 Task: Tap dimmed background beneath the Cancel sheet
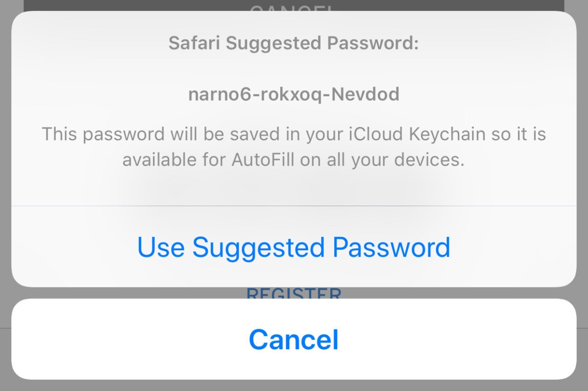coord(294,385)
